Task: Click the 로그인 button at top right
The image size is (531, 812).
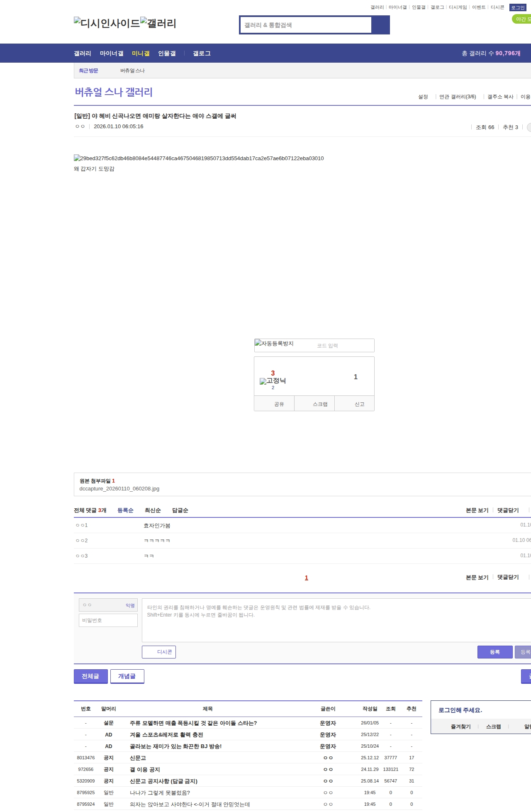Action: [518, 7]
